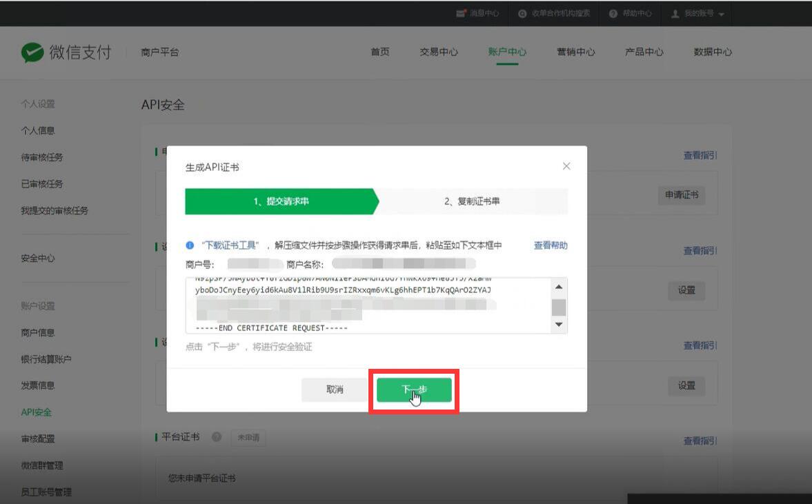
Task: Click the 您未申请平台证书 message
Action: pos(202,478)
